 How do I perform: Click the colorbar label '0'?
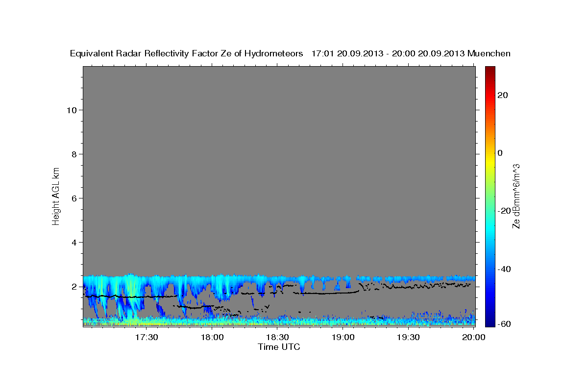tap(500, 153)
